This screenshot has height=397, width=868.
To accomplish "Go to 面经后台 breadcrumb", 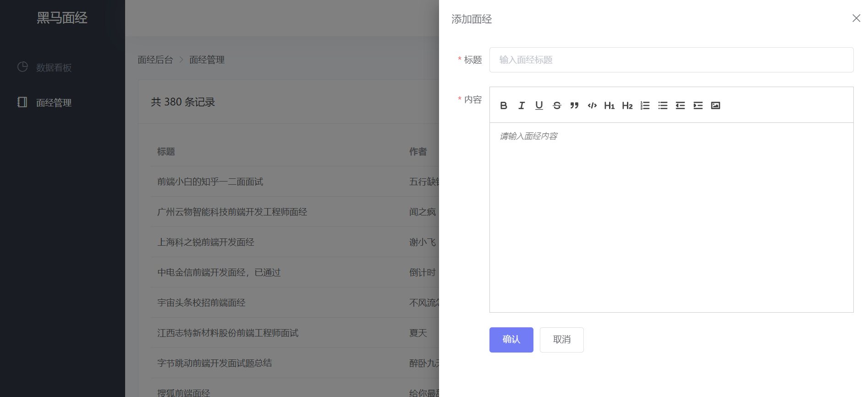I will [155, 60].
